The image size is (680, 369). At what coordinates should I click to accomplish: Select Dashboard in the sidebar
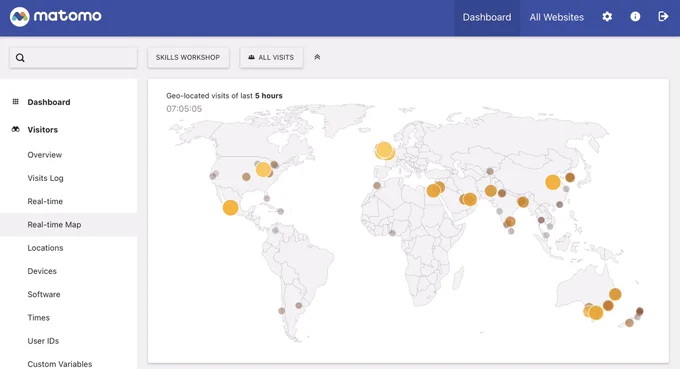49,102
